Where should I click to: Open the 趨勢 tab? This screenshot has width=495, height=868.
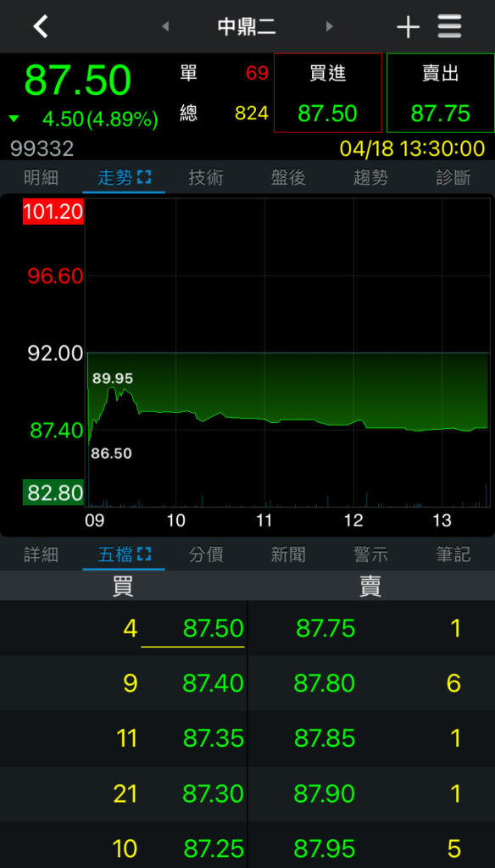coord(371,178)
